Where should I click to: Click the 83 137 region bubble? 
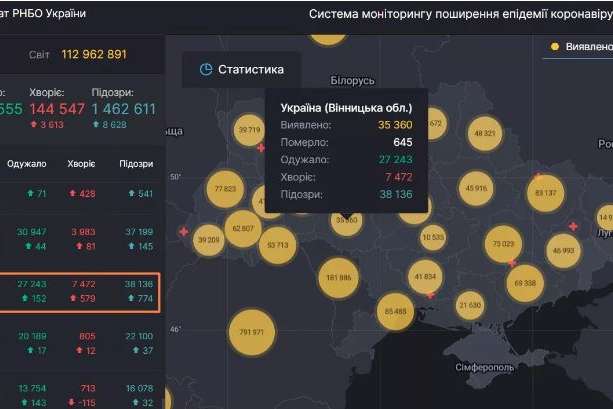tap(546, 193)
